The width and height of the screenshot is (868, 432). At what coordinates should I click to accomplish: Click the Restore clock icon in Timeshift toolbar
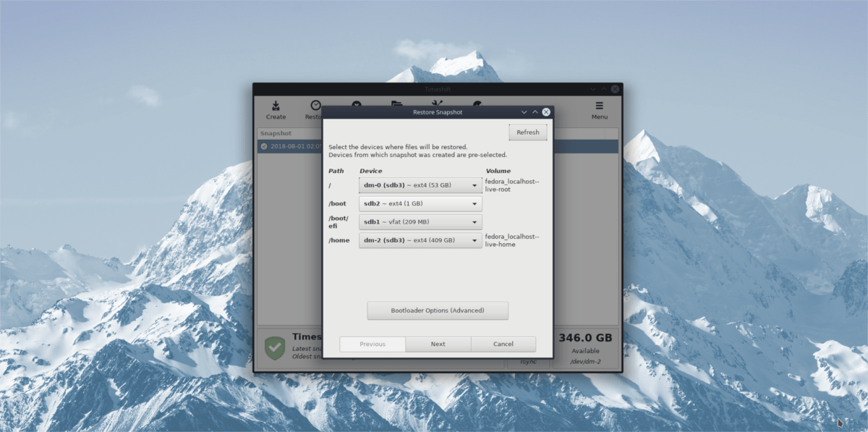click(315, 106)
